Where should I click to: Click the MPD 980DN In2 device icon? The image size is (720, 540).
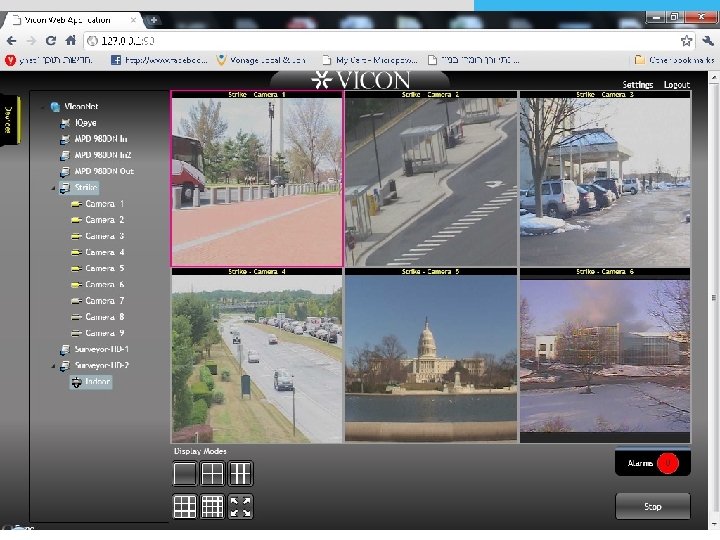point(65,155)
